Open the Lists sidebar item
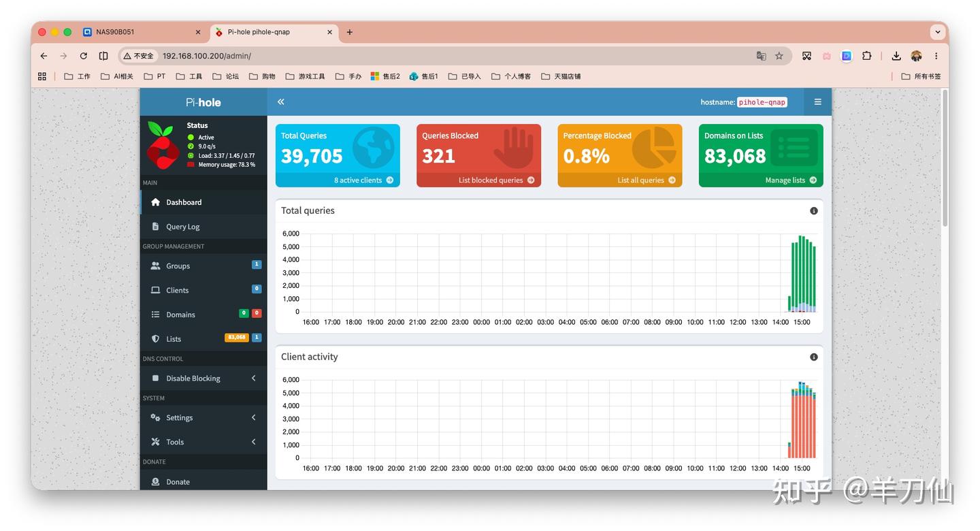 click(x=203, y=339)
